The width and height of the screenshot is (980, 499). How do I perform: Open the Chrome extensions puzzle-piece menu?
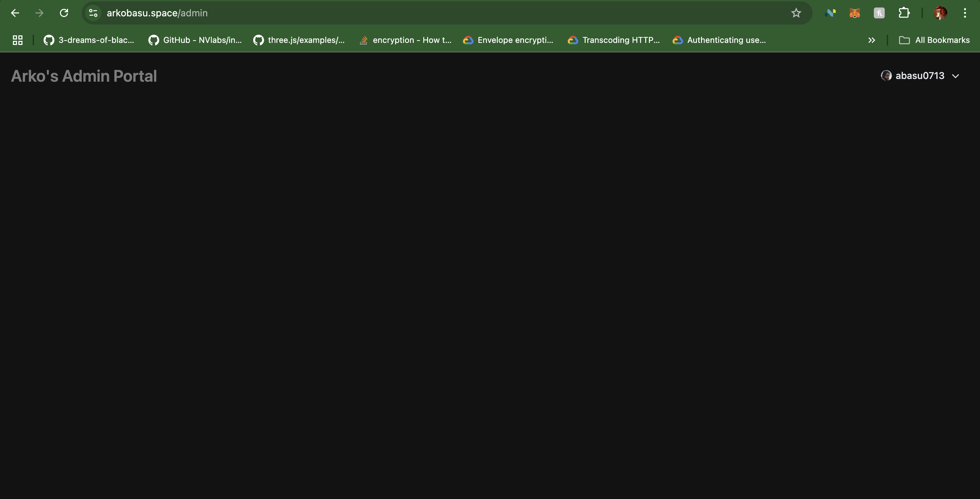[904, 13]
